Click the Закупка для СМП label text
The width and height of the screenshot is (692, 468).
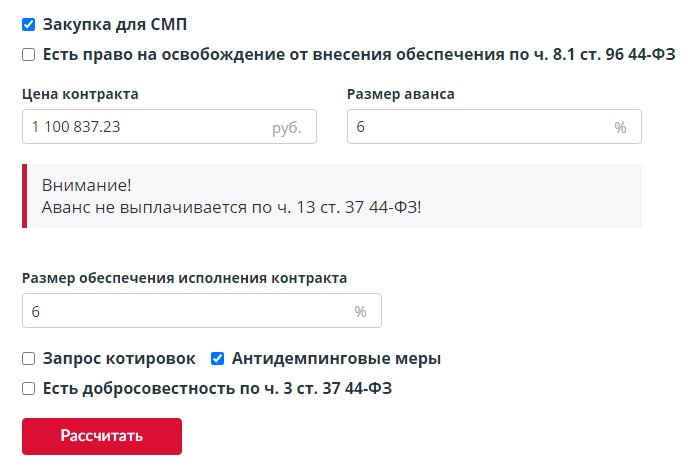click(x=114, y=24)
